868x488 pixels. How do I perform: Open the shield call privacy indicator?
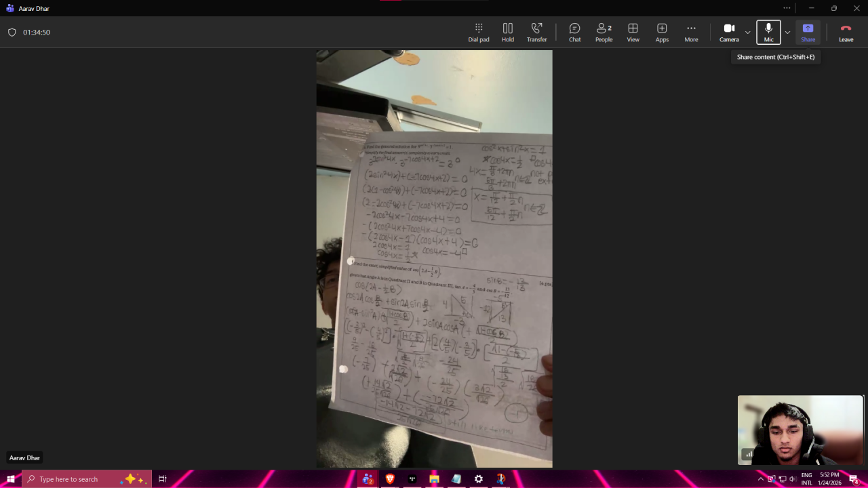(x=12, y=32)
